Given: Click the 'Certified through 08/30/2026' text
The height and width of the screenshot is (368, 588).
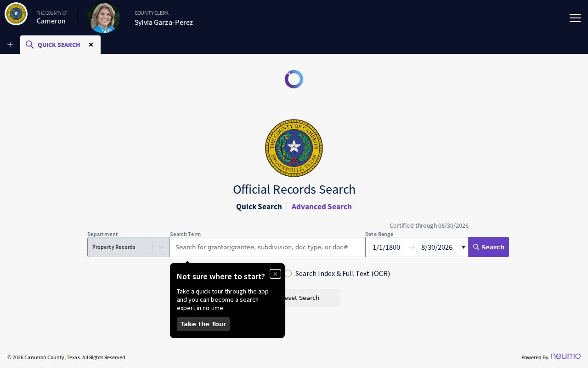Looking at the screenshot, I should pos(429,225).
